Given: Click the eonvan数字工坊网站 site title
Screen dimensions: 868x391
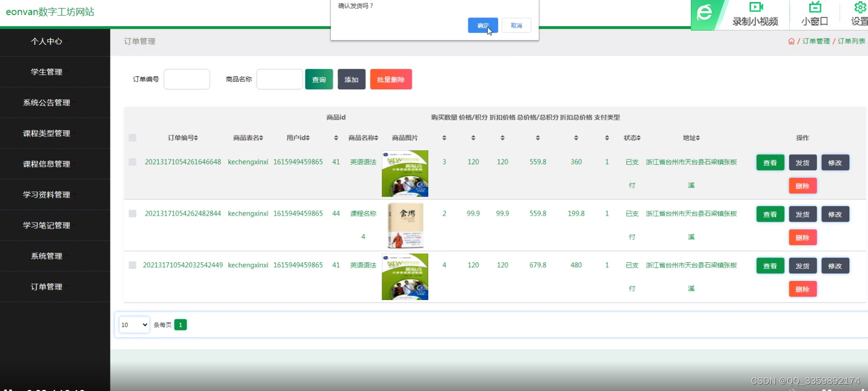Looking at the screenshot, I should click(50, 12).
